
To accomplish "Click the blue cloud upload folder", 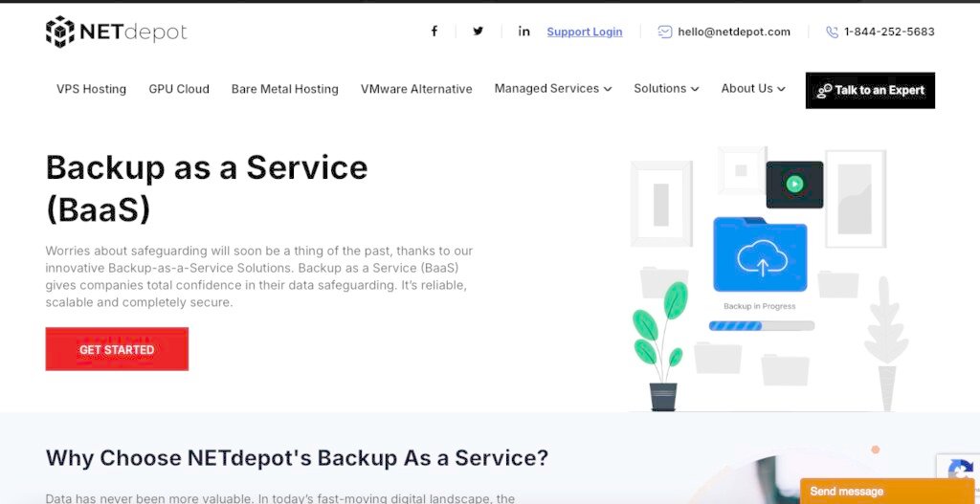I will (760, 254).
